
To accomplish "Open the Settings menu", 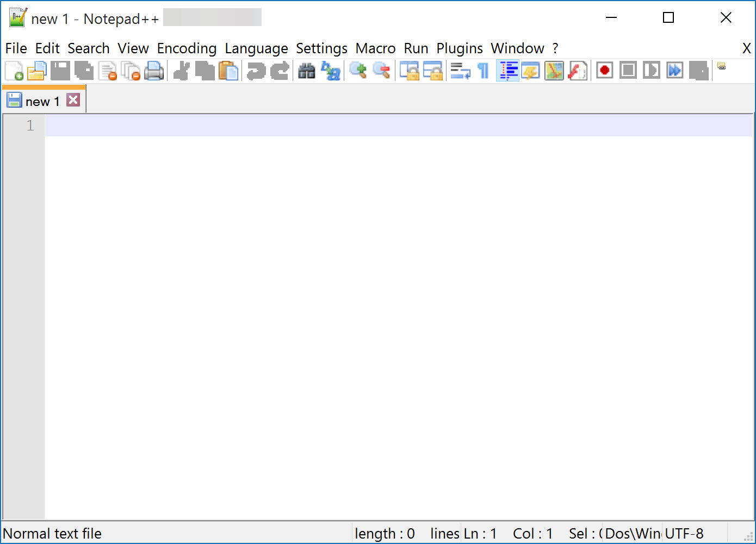I will [321, 48].
